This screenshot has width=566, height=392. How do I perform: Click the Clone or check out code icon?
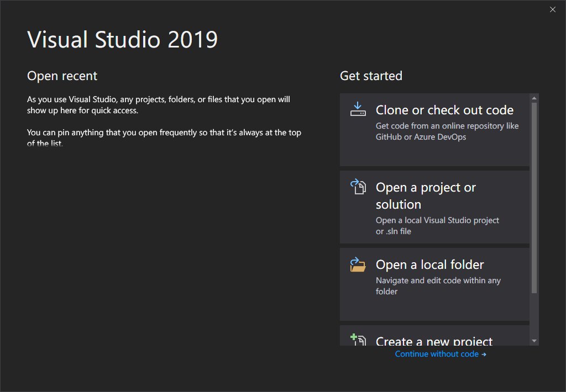(x=358, y=109)
